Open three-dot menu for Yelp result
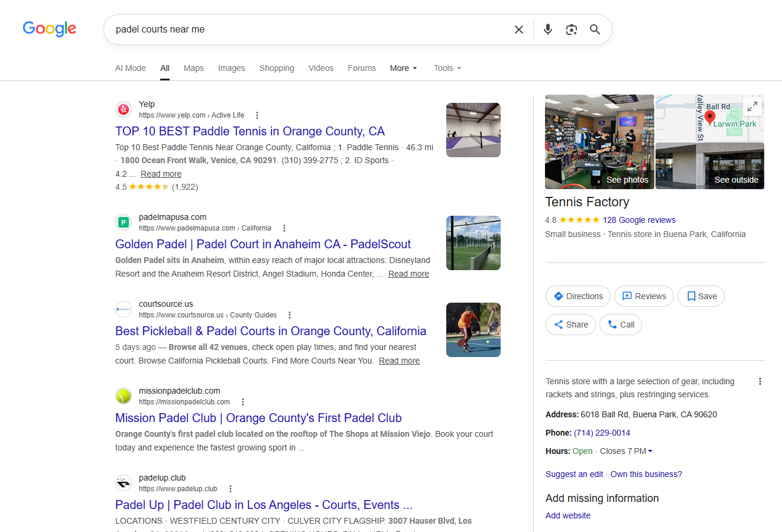 point(257,115)
